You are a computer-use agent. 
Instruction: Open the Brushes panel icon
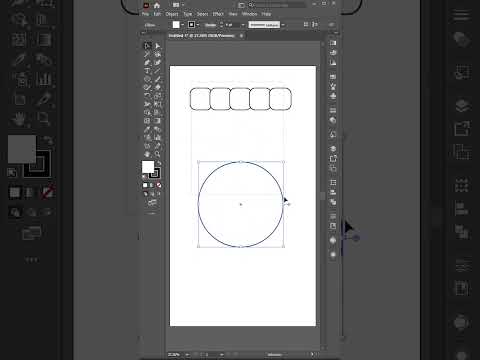coord(333,86)
